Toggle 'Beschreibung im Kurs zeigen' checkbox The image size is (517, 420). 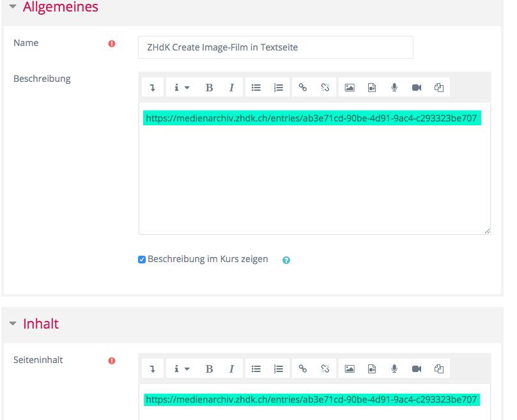(x=142, y=260)
